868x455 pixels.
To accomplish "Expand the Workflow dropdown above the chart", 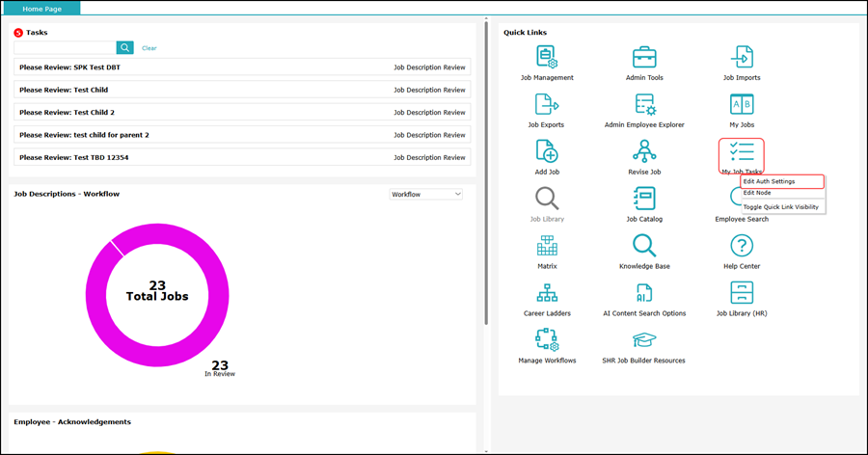I will (x=426, y=194).
